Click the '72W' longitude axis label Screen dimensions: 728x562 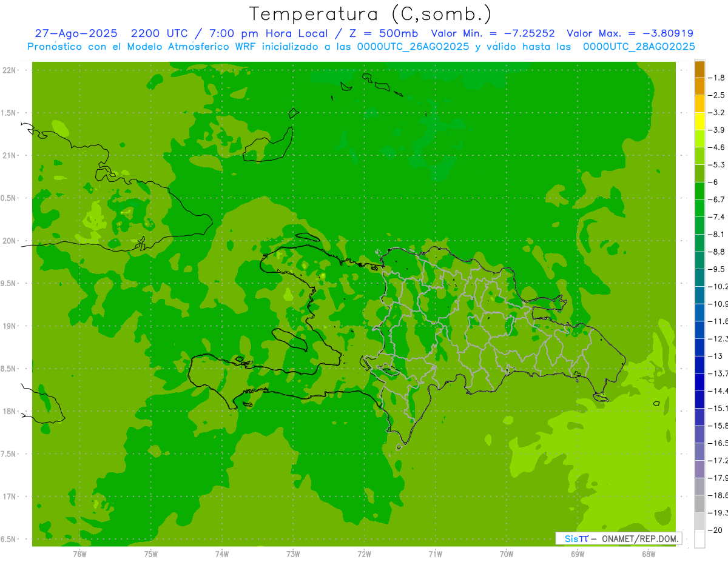(x=364, y=554)
